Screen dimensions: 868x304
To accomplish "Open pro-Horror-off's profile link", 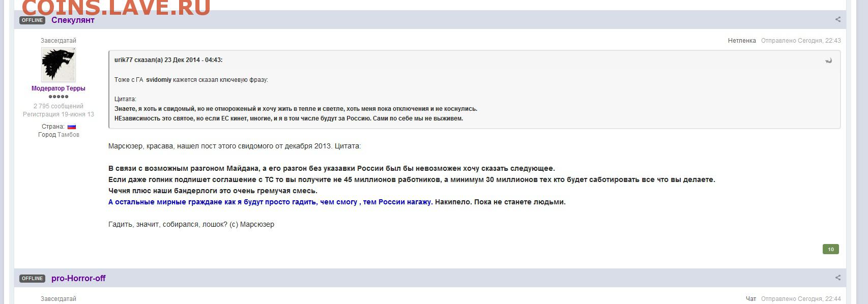I will [78, 279].
